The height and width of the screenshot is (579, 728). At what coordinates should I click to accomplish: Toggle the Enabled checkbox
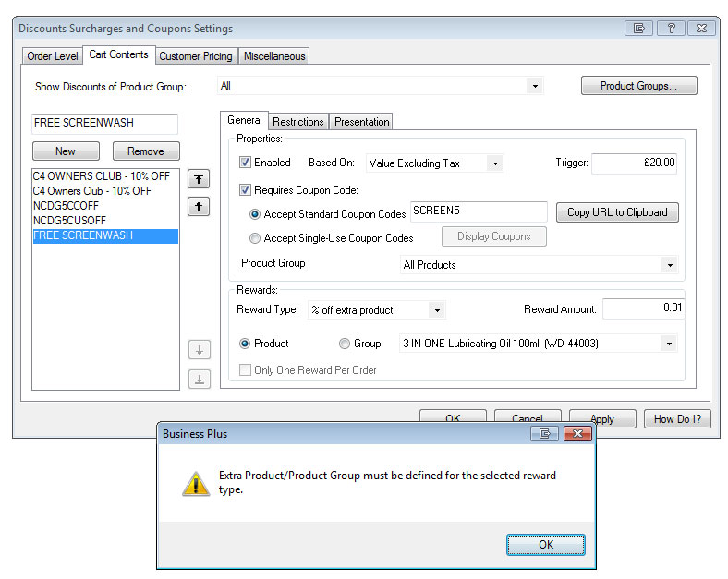pyautogui.click(x=246, y=163)
